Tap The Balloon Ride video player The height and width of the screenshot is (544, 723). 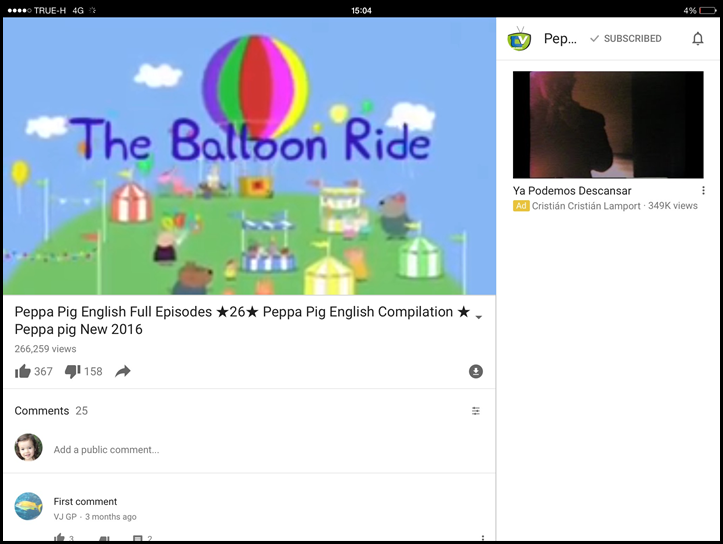249,156
